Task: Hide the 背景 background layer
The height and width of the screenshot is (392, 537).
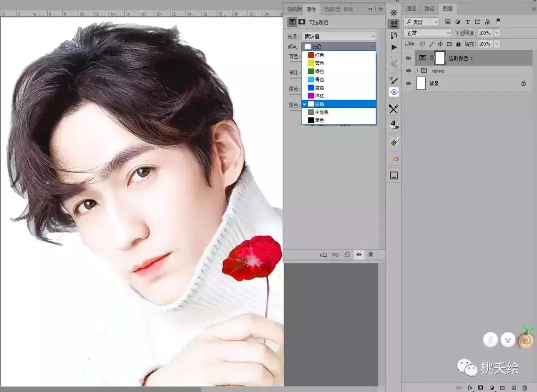Action: pyautogui.click(x=408, y=83)
